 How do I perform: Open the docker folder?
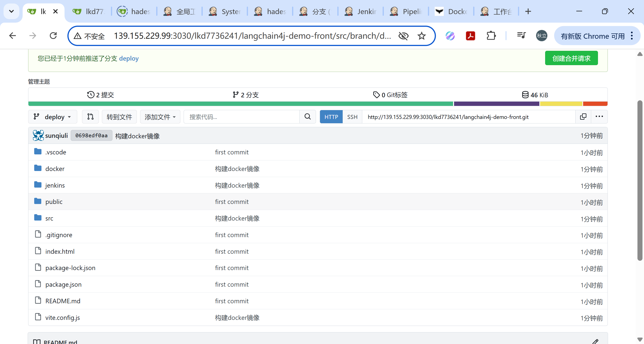coord(55,169)
